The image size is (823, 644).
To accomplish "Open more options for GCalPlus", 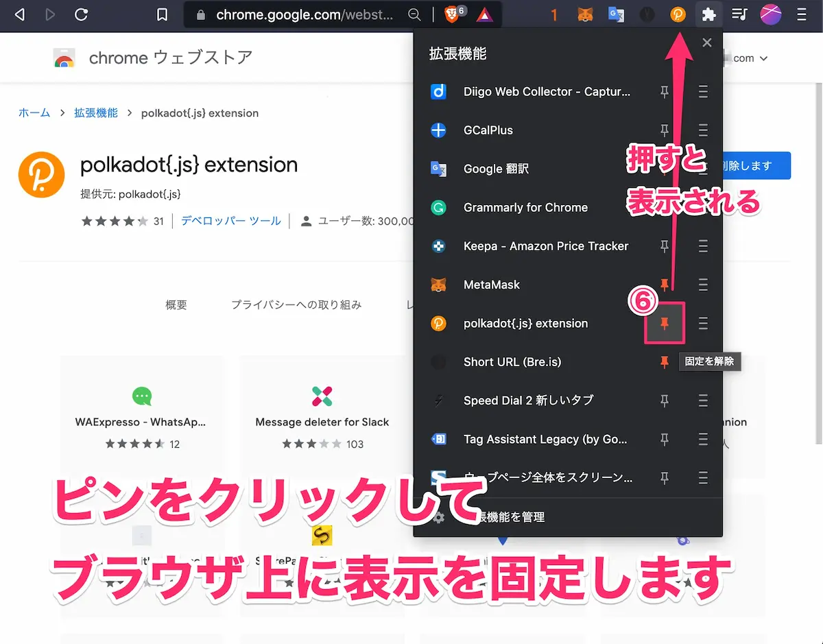I will click(x=703, y=130).
